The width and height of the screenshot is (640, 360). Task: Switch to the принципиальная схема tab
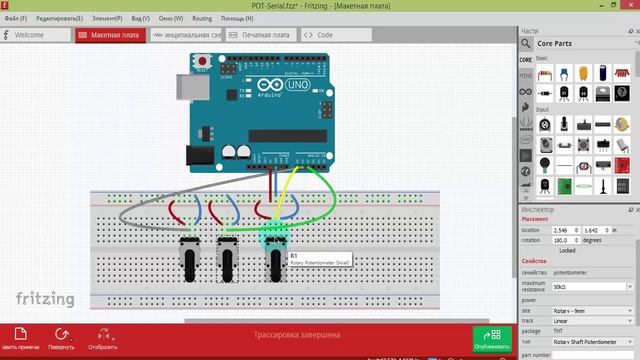point(186,35)
